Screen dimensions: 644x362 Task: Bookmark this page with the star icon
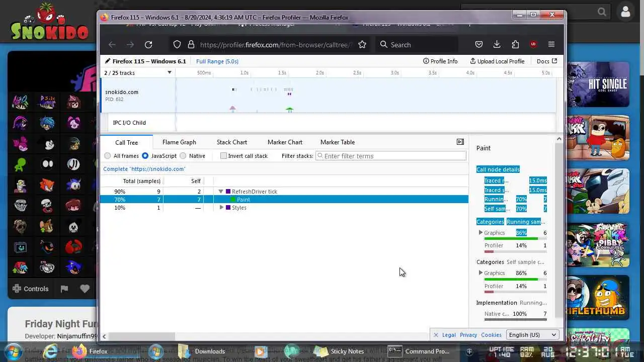click(362, 45)
